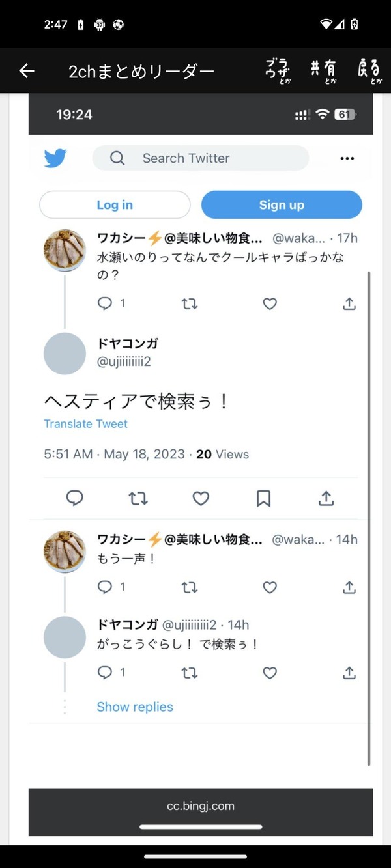Viewport: 391px width, 868px height.
Task: Like the もう一声 reply
Action: tap(270, 587)
